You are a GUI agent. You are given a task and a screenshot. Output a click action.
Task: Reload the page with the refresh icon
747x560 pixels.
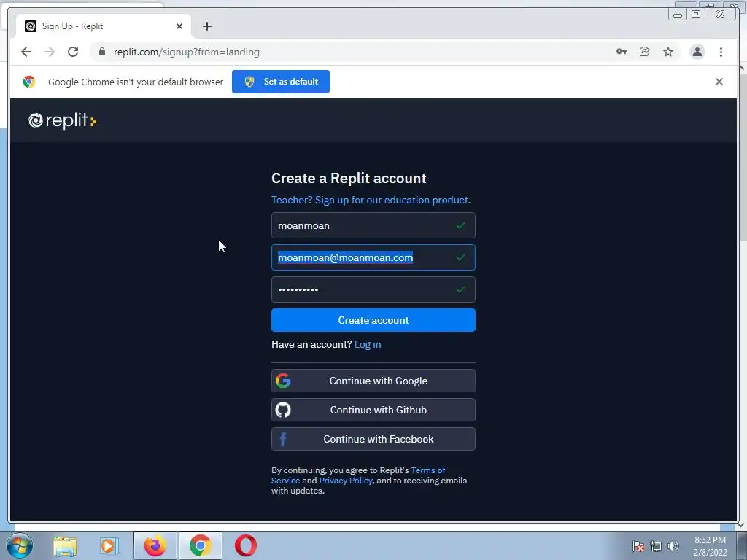tap(73, 52)
